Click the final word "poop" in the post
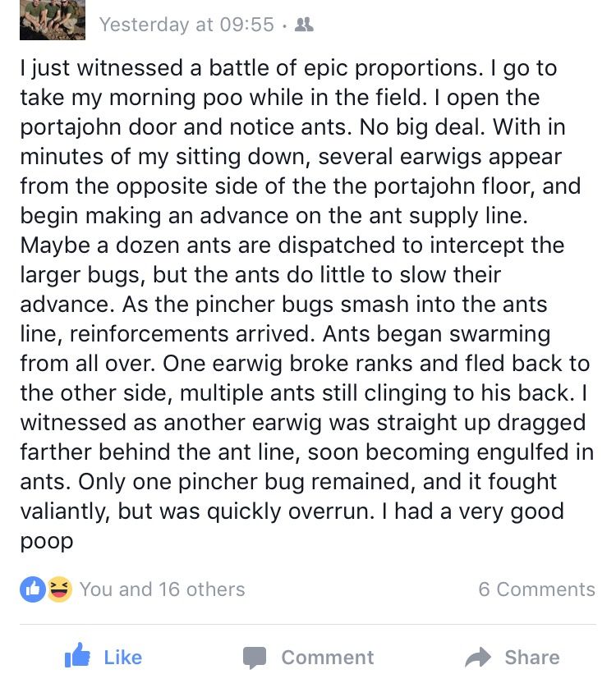Viewport: 616px width, 674px height. [47, 541]
